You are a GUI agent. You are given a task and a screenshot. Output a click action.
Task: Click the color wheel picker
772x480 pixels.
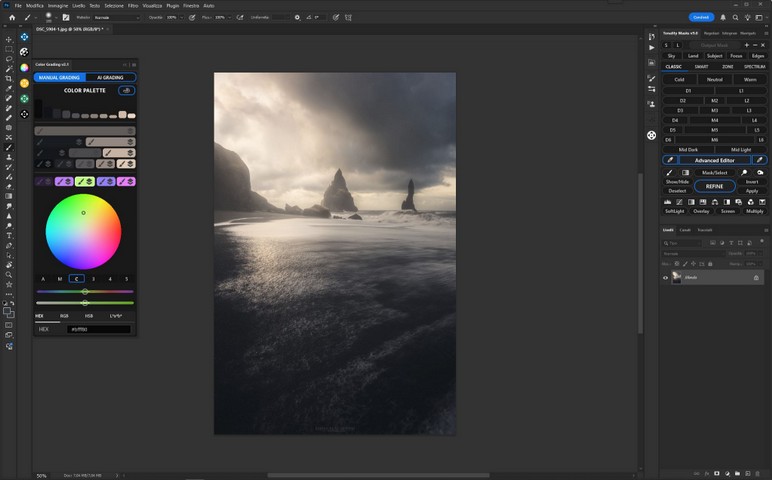point(83,231)
